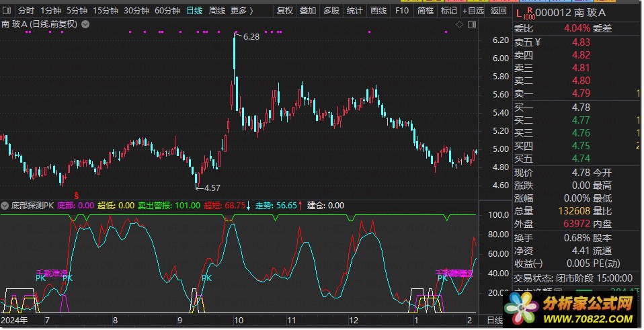644x330 pixels.
Task: Select the 5分钟 period tab
Action: pyautogui.click(x=77, y=11)
